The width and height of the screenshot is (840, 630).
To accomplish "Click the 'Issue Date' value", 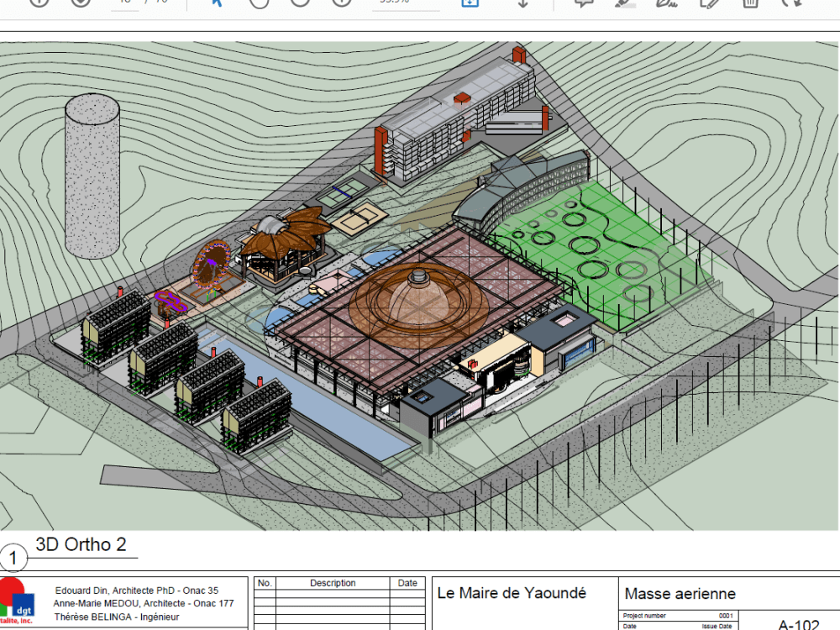I will click(x=717, y=626).
